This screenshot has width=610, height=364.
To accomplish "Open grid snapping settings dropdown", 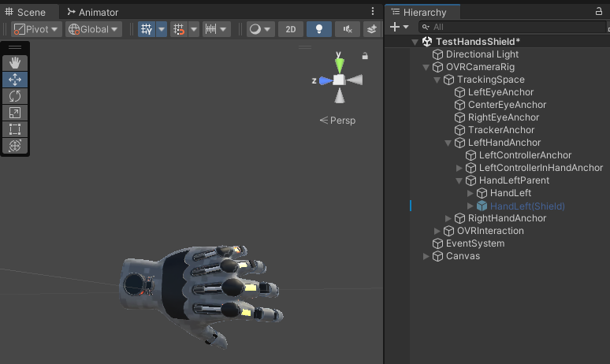I will [x=194, y=29].
